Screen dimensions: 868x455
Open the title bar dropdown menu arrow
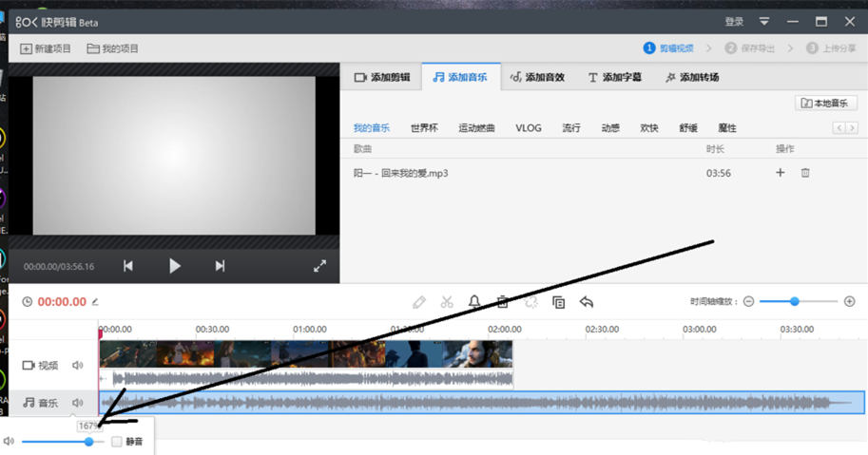(763, 22)
